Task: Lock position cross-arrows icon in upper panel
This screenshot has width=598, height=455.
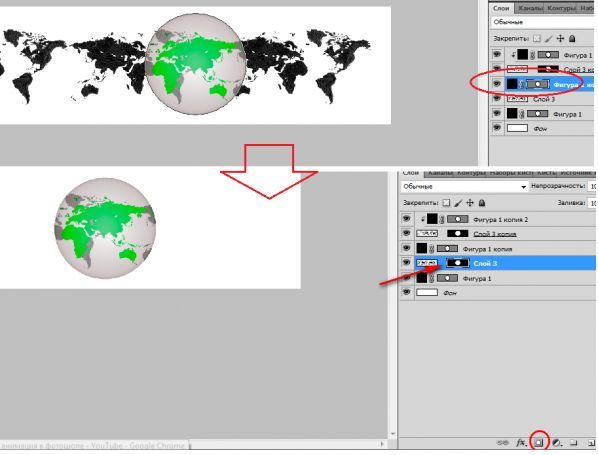Action: (x=560, y=39)
